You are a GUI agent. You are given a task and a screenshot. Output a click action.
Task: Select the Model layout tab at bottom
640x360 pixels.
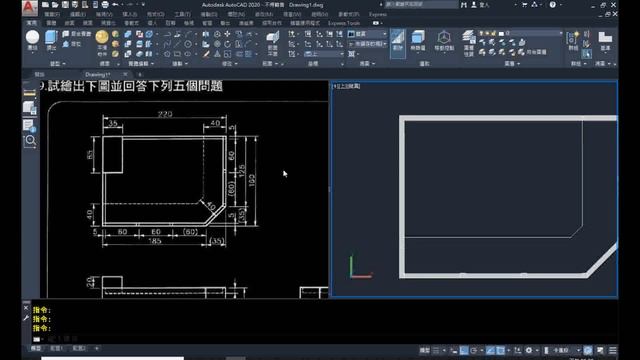[x=36, y=349]
